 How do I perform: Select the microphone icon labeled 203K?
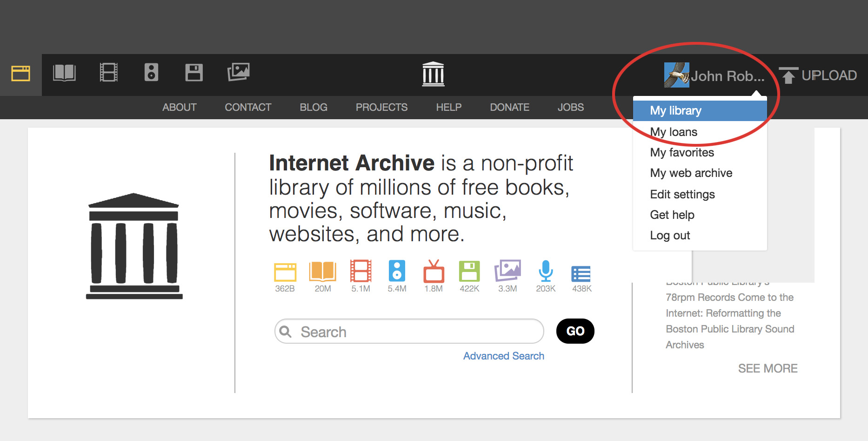tap(546, 271)
